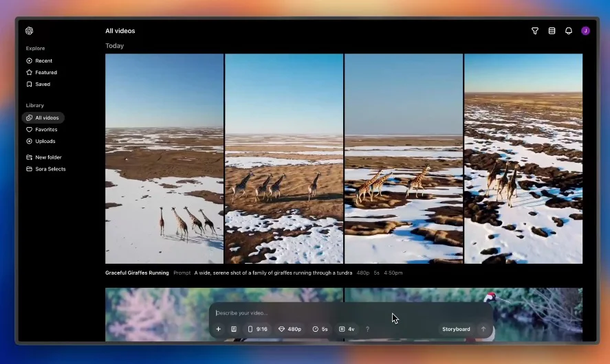The image size is (610, 364).
Task: Click the Uploads icon in sidebar
Action: click(29, 141)
